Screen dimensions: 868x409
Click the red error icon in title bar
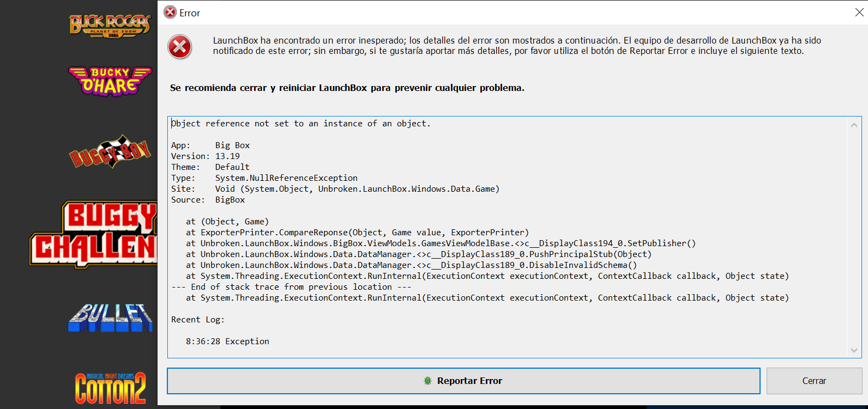coord(170,13)
